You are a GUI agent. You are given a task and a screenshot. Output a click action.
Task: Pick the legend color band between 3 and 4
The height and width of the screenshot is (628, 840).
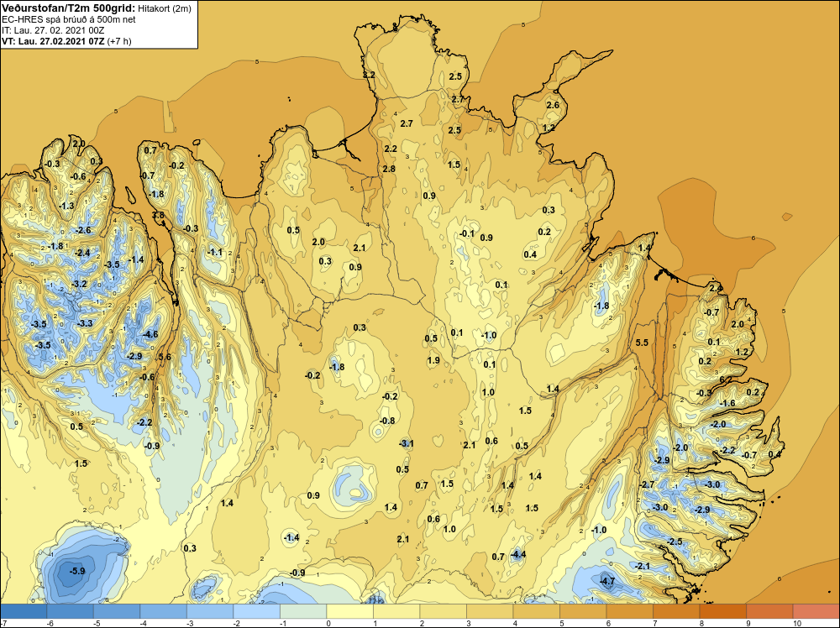(x=490, y=611)
